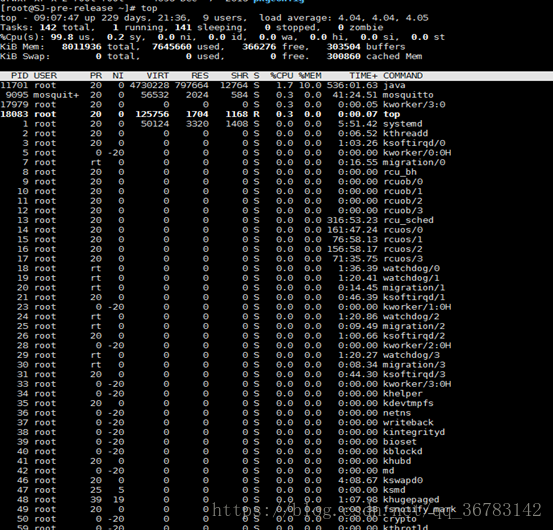
Task: Click PID 11701 in the process list
Action: coord(14,86)
